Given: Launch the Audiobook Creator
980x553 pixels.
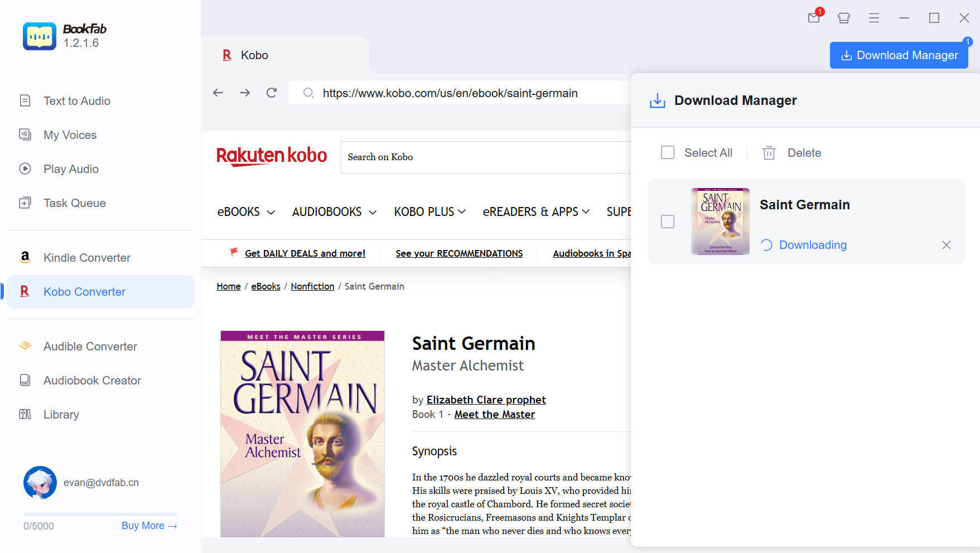Looking at the screenshot, I should click(91, 380).
